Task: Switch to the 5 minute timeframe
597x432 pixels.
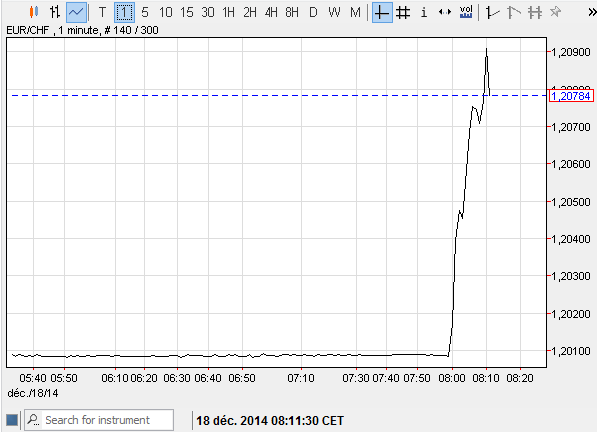Action: coord(145,13)
